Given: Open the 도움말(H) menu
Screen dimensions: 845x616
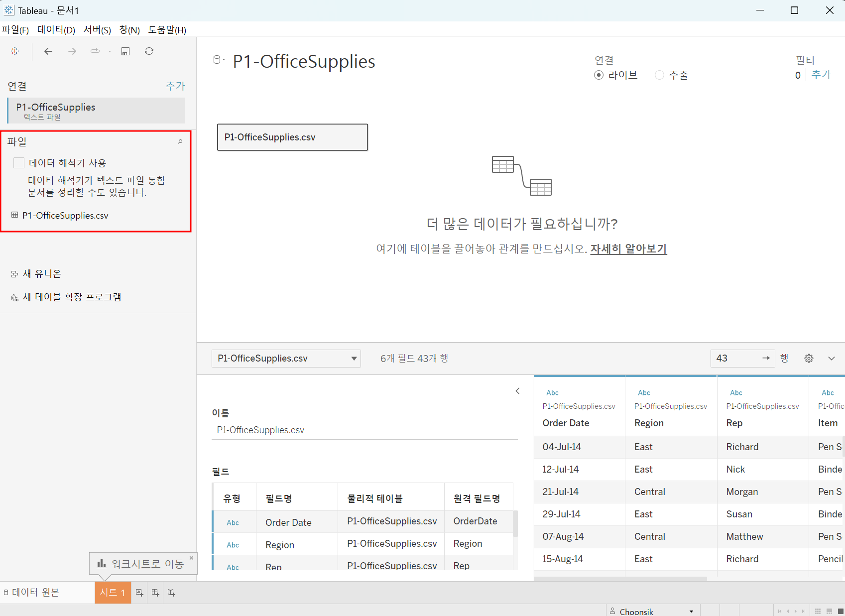Looking at the screenshot, I should [x=167, y=30].
